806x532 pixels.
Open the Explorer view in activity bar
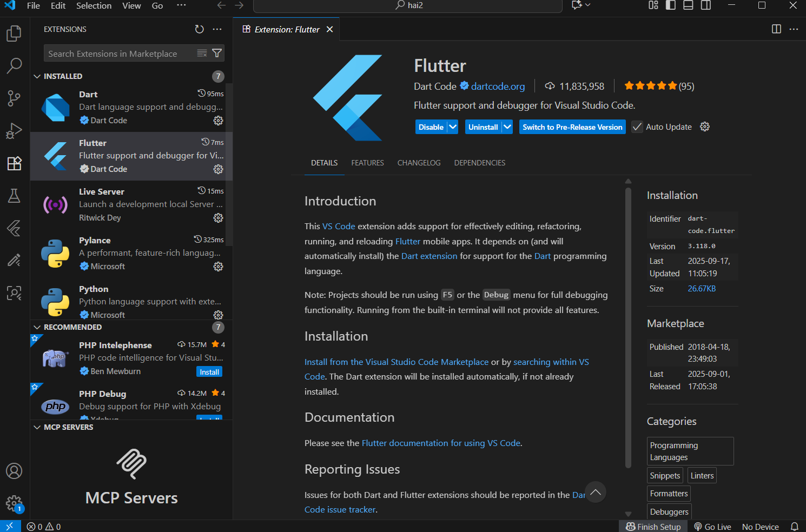tap(14, 34)
